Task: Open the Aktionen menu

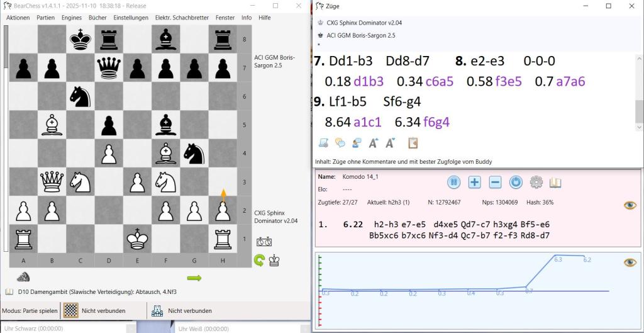Action: [18, 18]
